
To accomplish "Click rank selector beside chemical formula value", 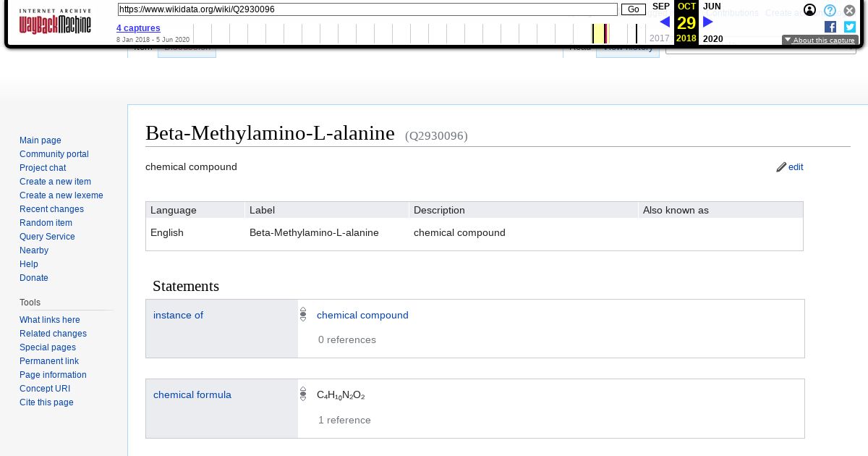I will click(303, 394).
